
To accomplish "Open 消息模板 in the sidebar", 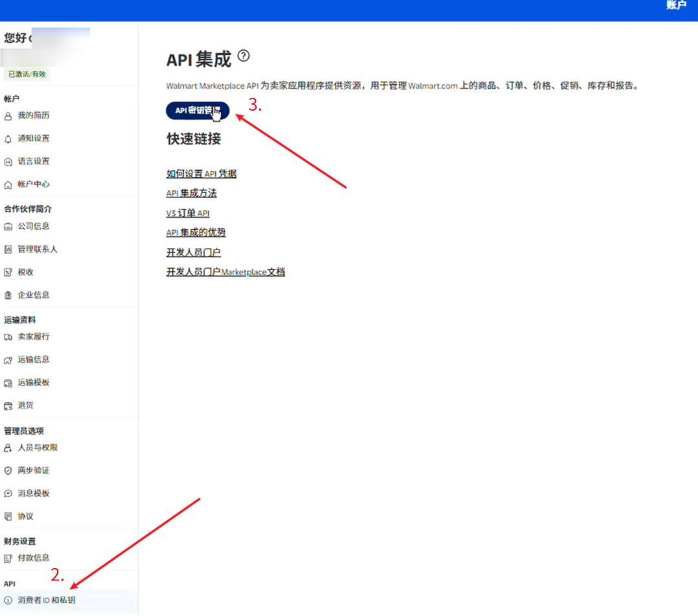I will coord(34,493).
